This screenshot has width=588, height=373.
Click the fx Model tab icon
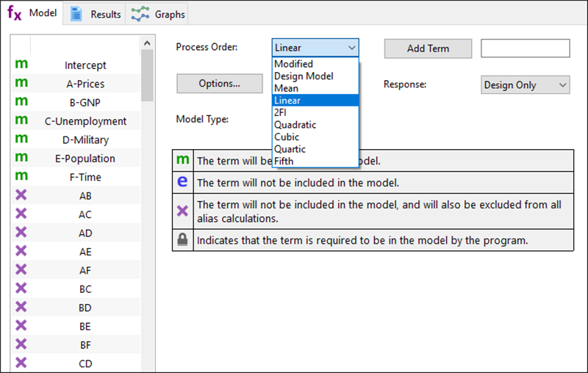(15, 13)
